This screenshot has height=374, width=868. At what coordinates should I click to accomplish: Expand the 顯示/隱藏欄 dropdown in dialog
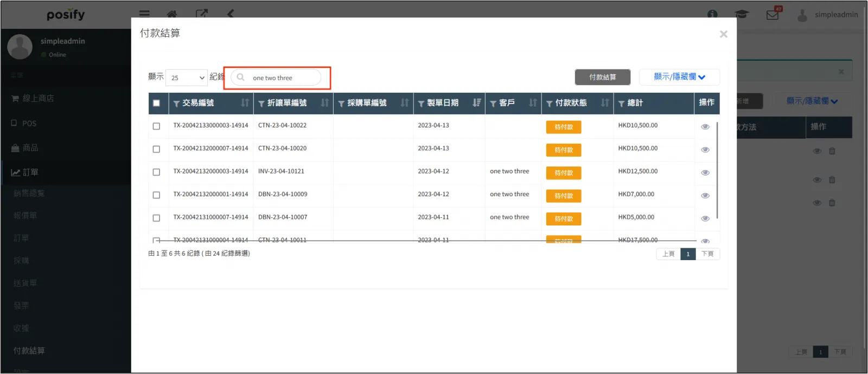[679, 77]
